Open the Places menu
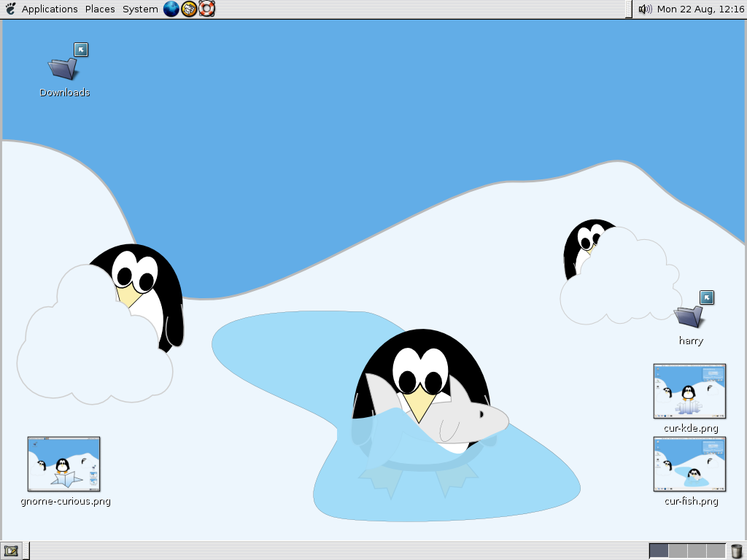Viewport: 747px width, 560px height. (x=100, y=9)
